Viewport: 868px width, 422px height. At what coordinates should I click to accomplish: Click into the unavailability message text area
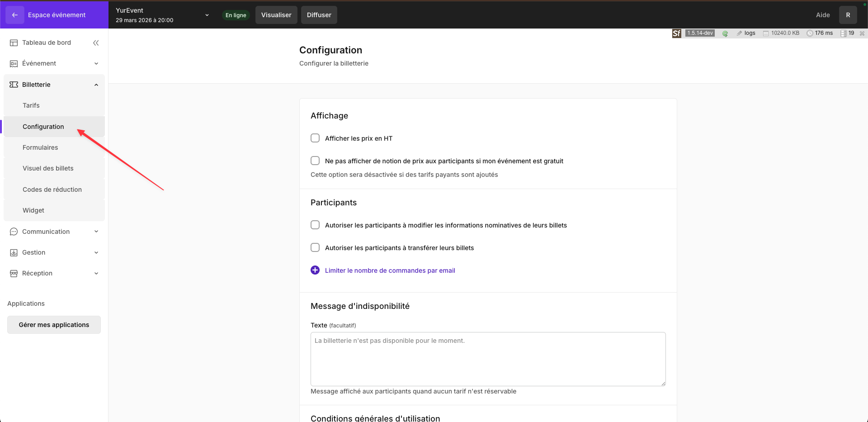click(488, 359)
